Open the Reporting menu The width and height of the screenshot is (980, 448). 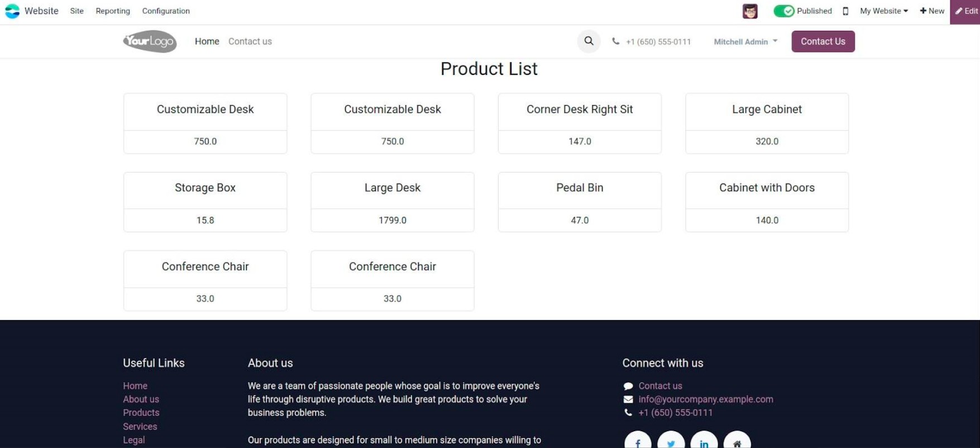[112, 11]
